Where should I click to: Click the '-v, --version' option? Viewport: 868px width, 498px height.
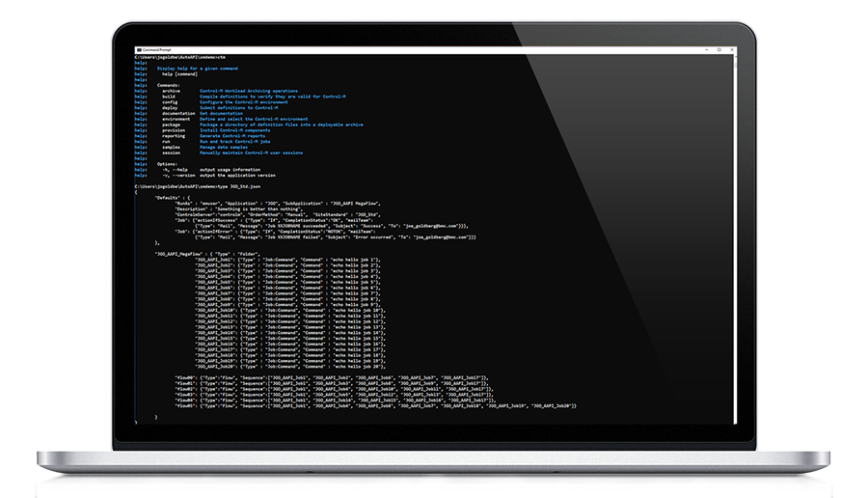click(x=178, y=176)
